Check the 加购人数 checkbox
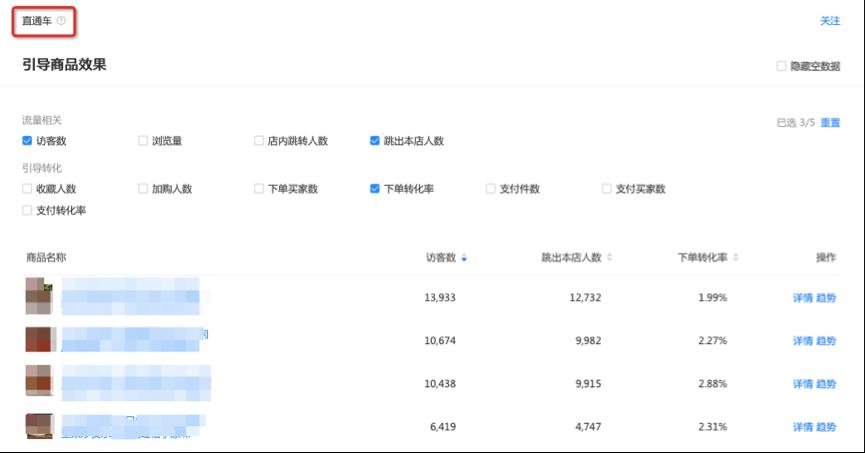The image size is (865, 453). click(143, 188)
